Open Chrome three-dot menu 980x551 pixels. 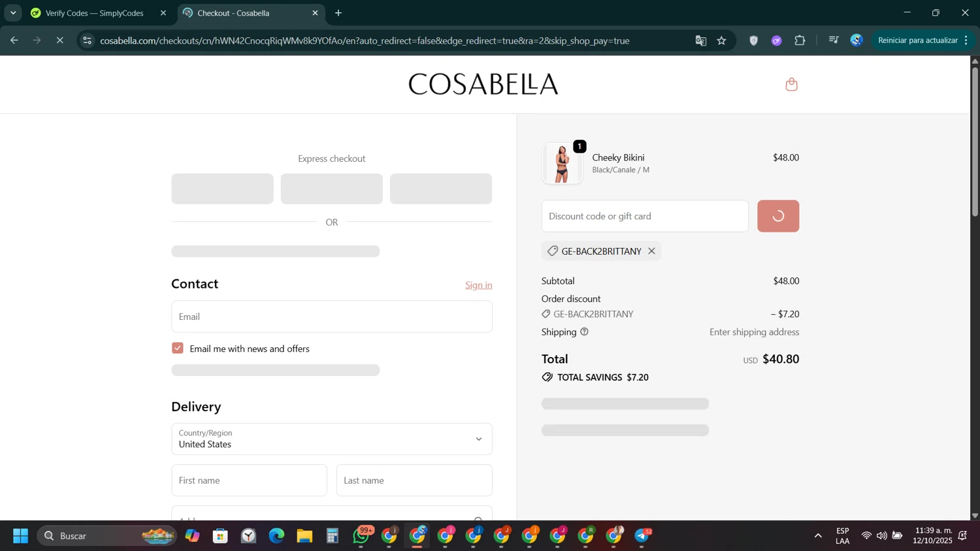click(966, 40)
